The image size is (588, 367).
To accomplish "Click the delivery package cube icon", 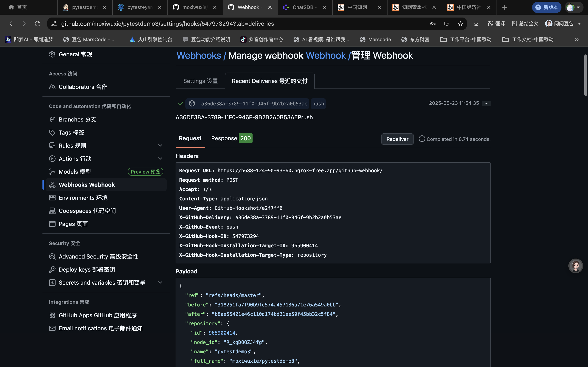I will (x=192, y=104).
